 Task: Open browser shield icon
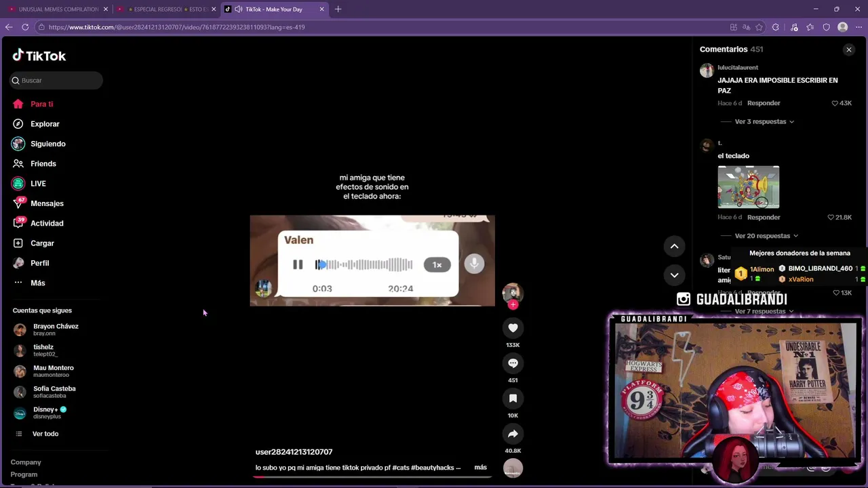[x=826, y=27]
